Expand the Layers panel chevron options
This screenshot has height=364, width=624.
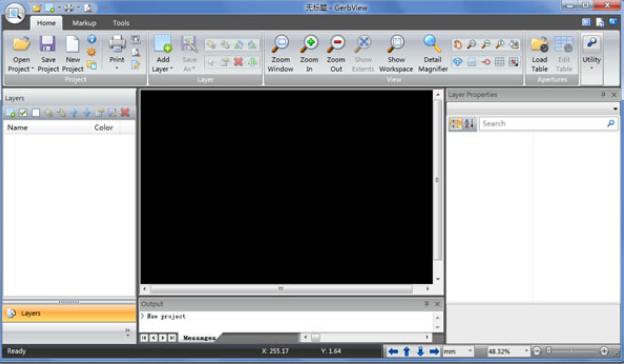[127, 333]
